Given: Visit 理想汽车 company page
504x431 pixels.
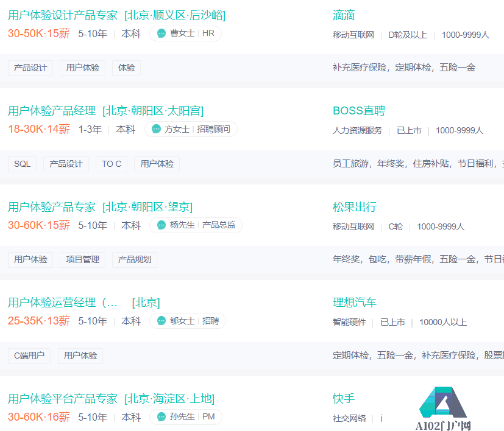Looking at the screenshot, I should click(355, 303).
